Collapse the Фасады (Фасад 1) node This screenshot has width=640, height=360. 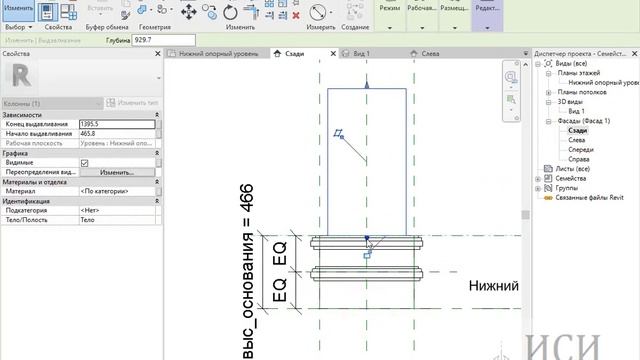(549, 121)
